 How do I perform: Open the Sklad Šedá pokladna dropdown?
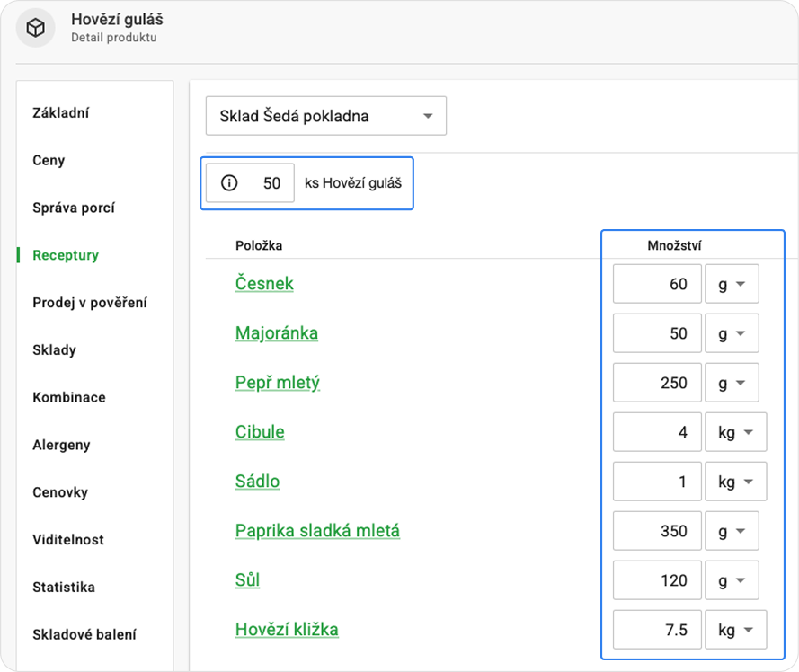click(325, 116)
